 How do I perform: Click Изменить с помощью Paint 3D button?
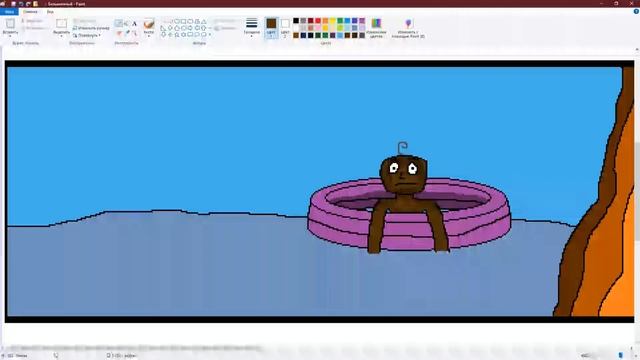pyautogui.click(x=408, y=28)
